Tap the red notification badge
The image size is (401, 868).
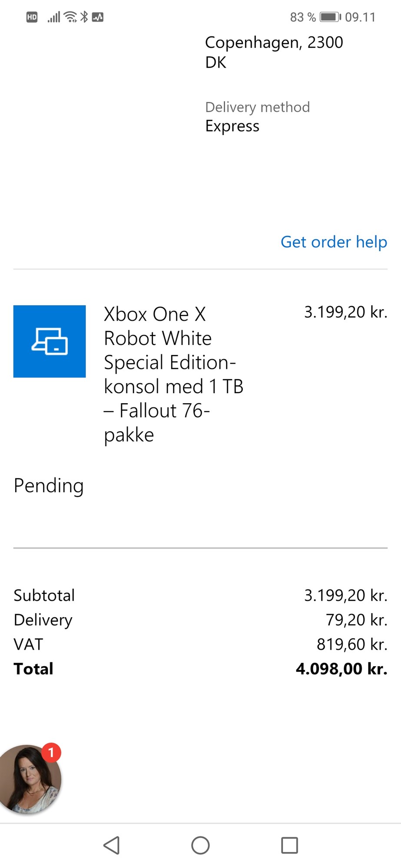(x=51, y=753)
